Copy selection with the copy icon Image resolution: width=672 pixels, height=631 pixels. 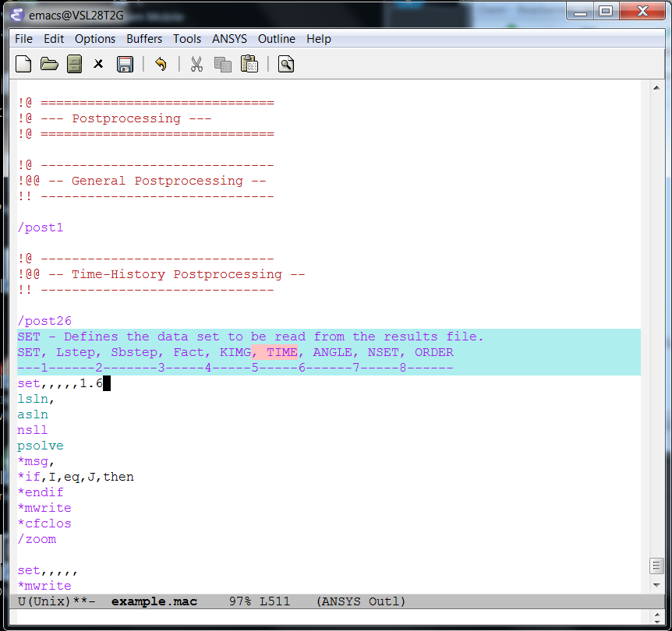tap(222, 65)
